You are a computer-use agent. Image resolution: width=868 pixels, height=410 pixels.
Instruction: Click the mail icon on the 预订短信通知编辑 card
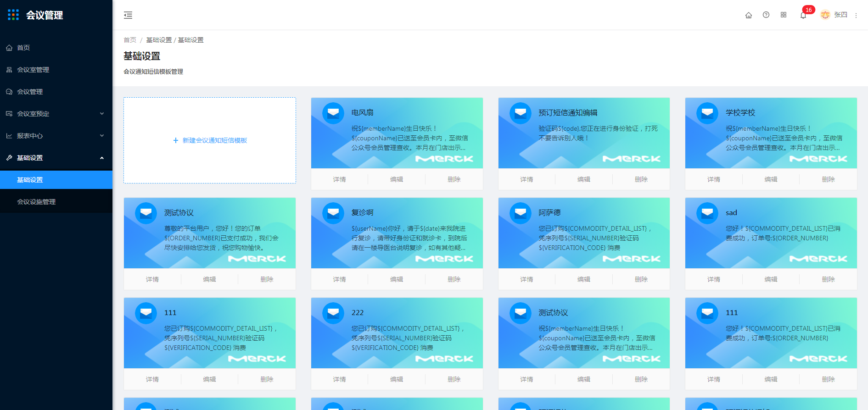(521, 113)
